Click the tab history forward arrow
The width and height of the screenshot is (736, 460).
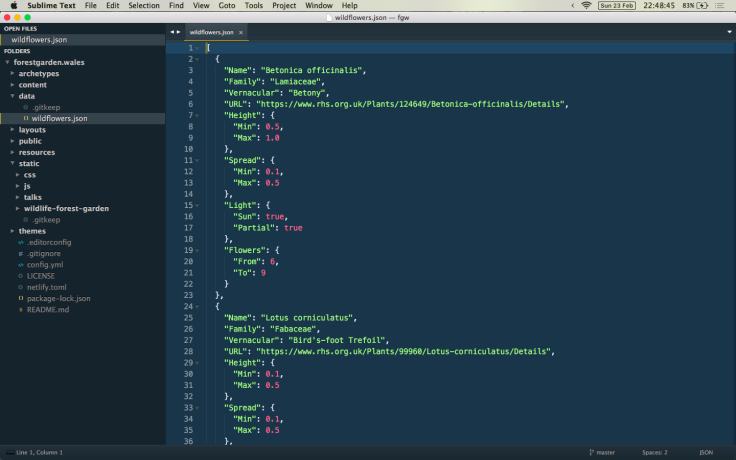click(178, 32)
